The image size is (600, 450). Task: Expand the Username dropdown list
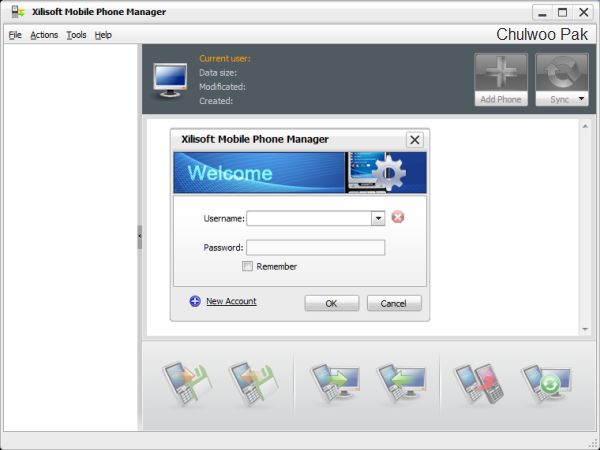click(x=378, y=218)
